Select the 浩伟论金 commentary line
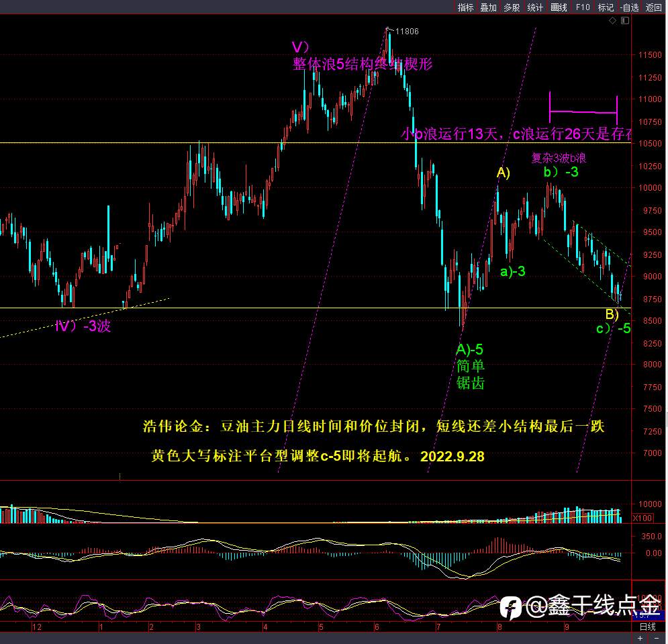This screenshot has width=668, height=644. pos(374,426)
